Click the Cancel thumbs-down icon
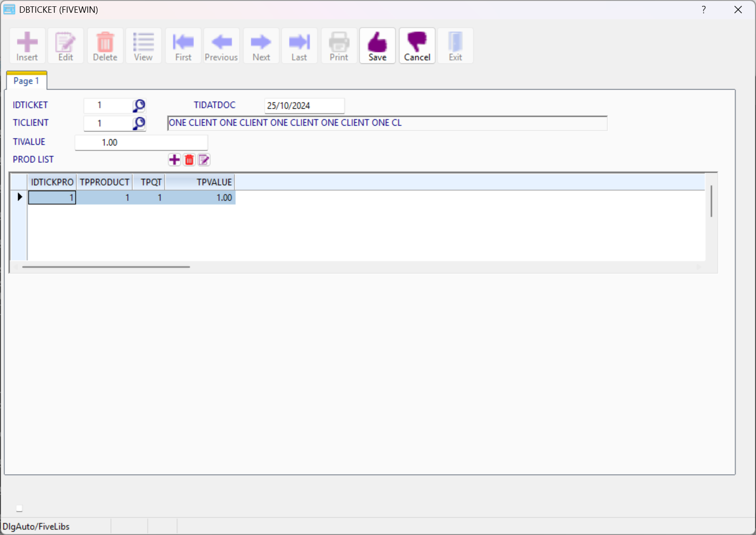The image size is (756, 535). (417, 43)
